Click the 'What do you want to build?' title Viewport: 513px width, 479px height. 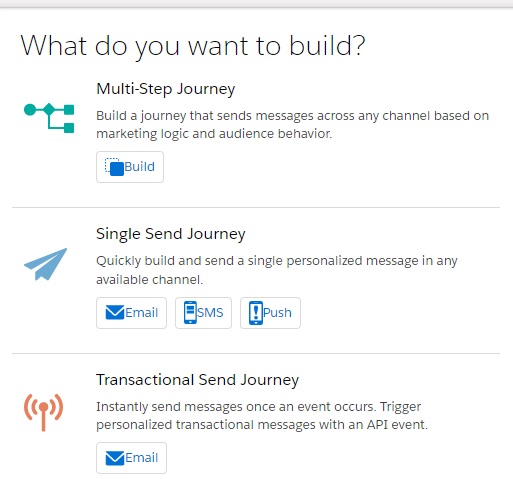pyautogui.click(x=193, y=46)
